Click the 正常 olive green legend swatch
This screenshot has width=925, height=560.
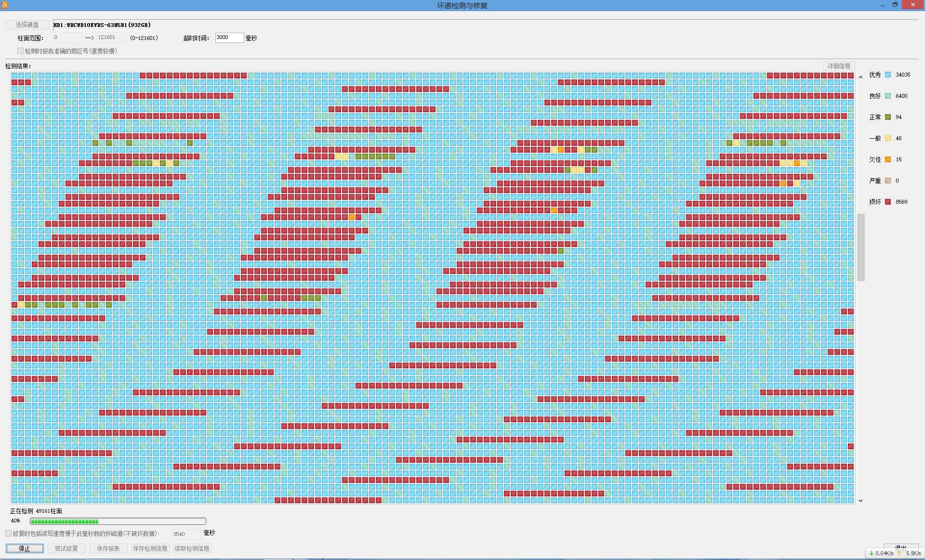tap(887, 117)
